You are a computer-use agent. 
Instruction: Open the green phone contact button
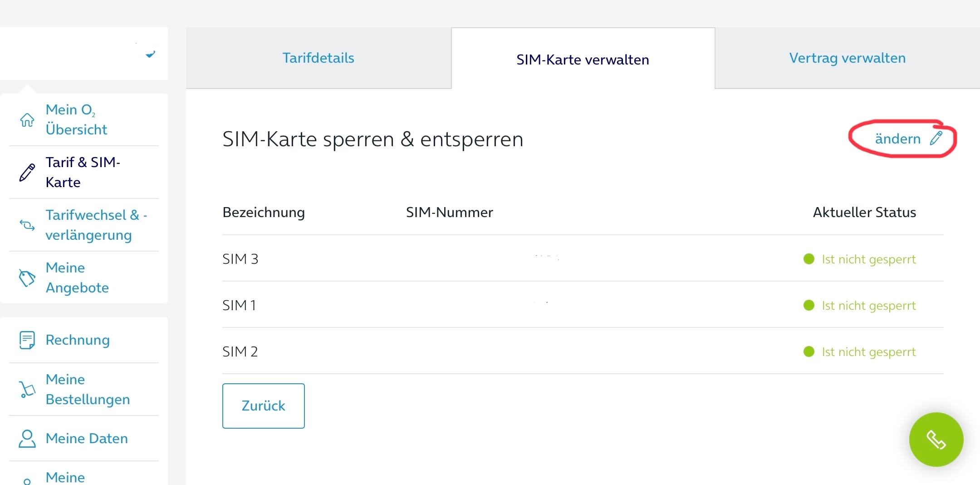point(936,440)
